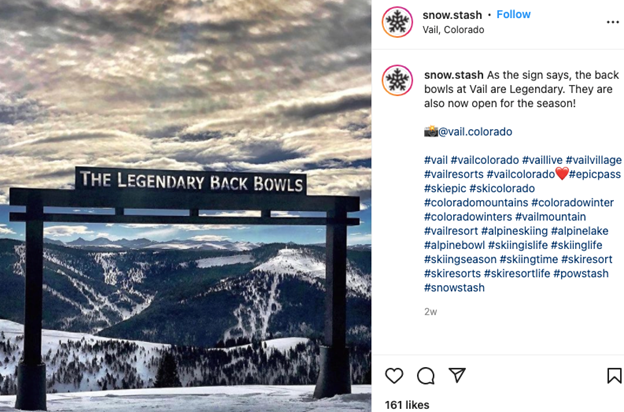Open the #skicolorado hashtag
This screenshot has height=412, width=624.
[502, 188]
